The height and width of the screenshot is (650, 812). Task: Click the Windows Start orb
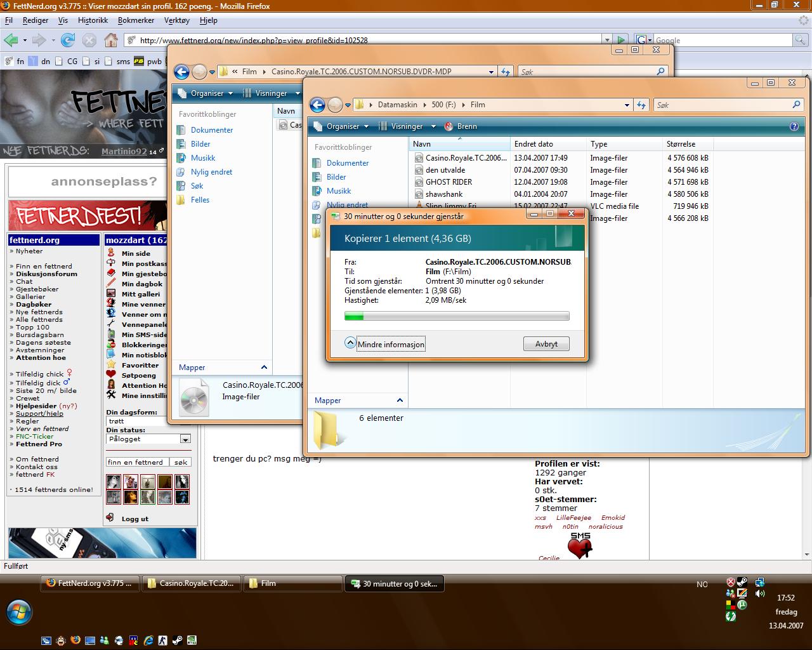click(x=19, y=613)
